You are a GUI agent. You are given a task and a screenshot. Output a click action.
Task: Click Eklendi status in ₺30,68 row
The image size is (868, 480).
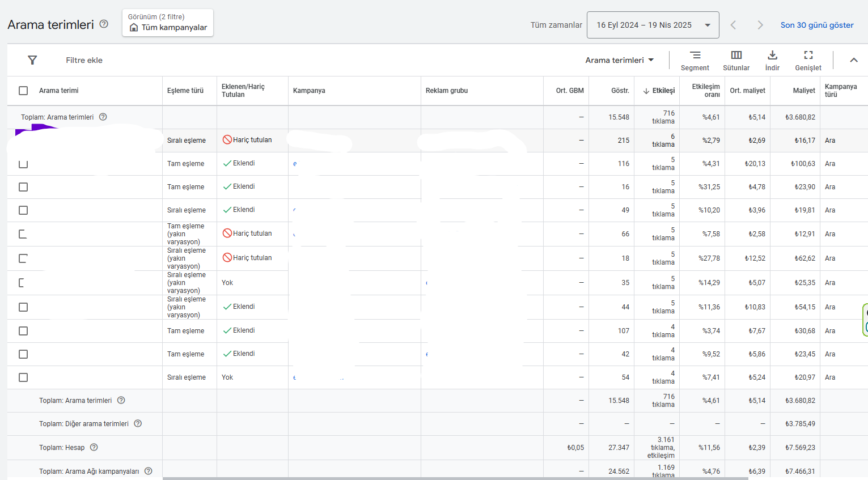pyautogui.click(x=239, y=330)
